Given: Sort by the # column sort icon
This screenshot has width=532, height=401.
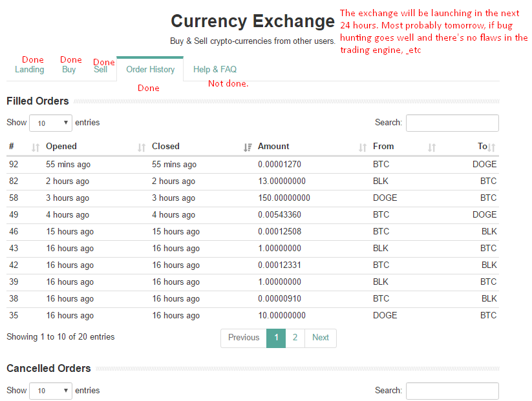Looking at the screenshot, I should click(x=36, y=147).
